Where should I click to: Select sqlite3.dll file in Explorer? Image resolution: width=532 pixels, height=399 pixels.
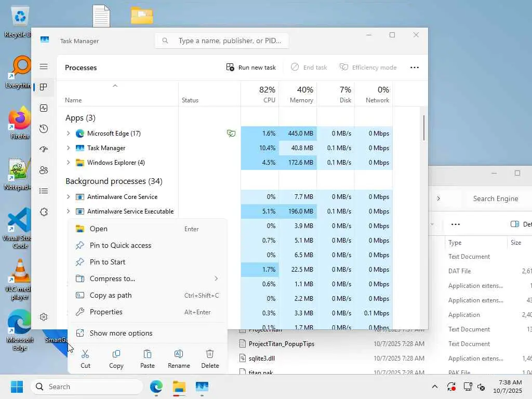tap(262, 358)
